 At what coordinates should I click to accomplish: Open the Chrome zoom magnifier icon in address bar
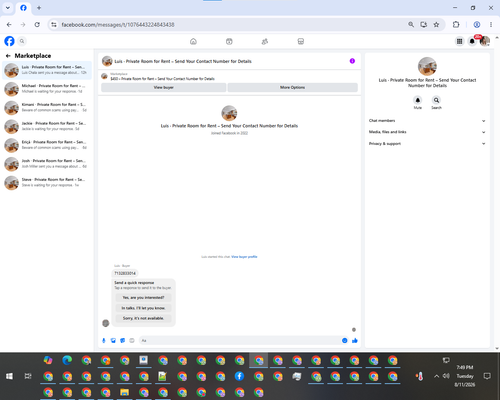(x=411, y=25)
